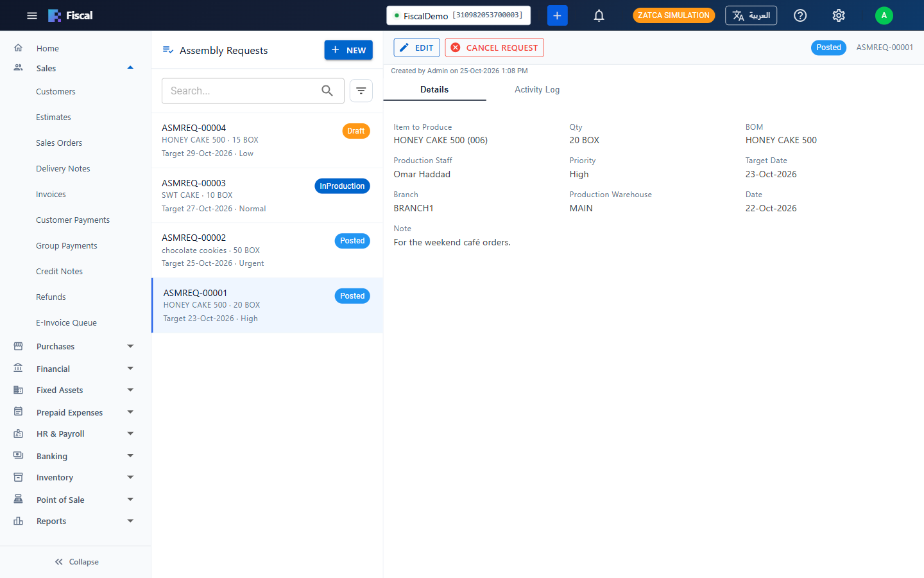Expand the Purchases section arrow
924x578 pixels.
click(130, 346)
